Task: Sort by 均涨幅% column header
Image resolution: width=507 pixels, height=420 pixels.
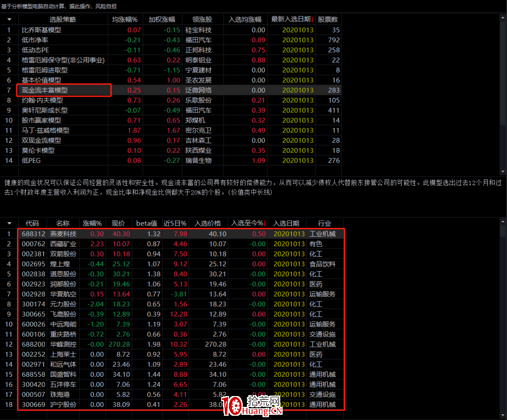Action: pyautogui.click(x=125, y=19)
